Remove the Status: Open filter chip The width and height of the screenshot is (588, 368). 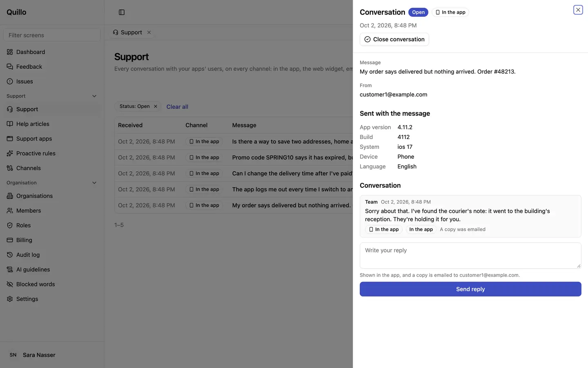(156, 106)
